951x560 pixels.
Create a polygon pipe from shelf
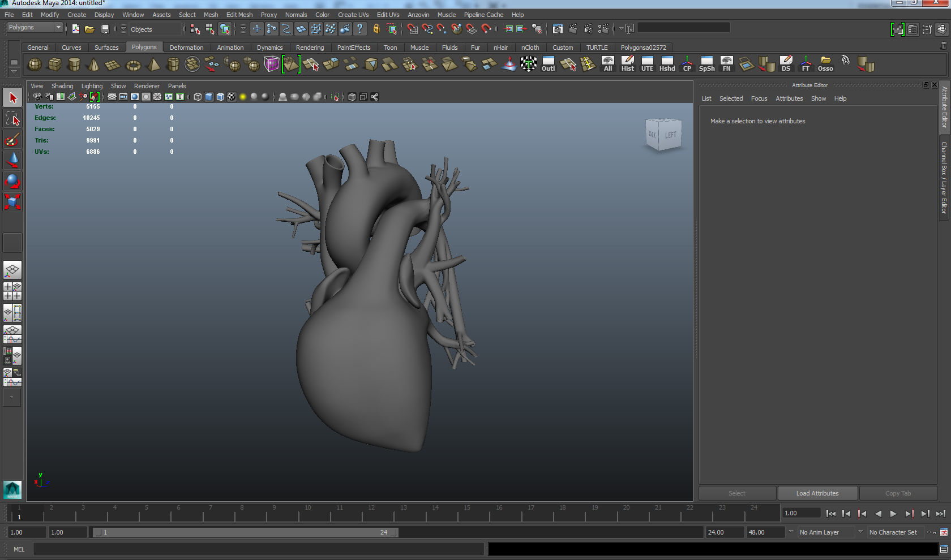pyautogui.click(x=173, y=64)
